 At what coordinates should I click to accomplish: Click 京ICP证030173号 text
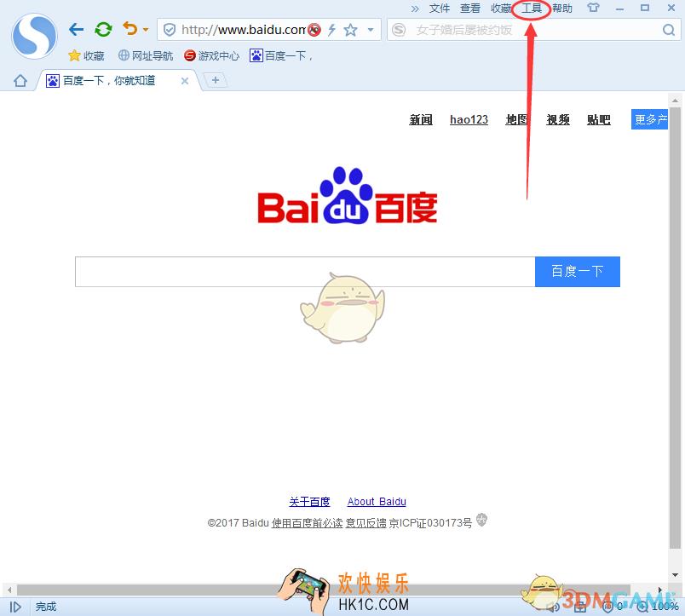430,523
